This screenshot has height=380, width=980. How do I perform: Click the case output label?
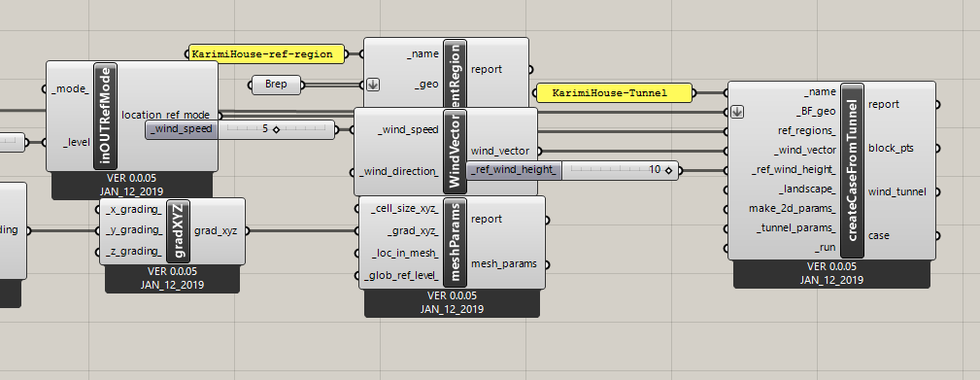click(x=879, y=235)
